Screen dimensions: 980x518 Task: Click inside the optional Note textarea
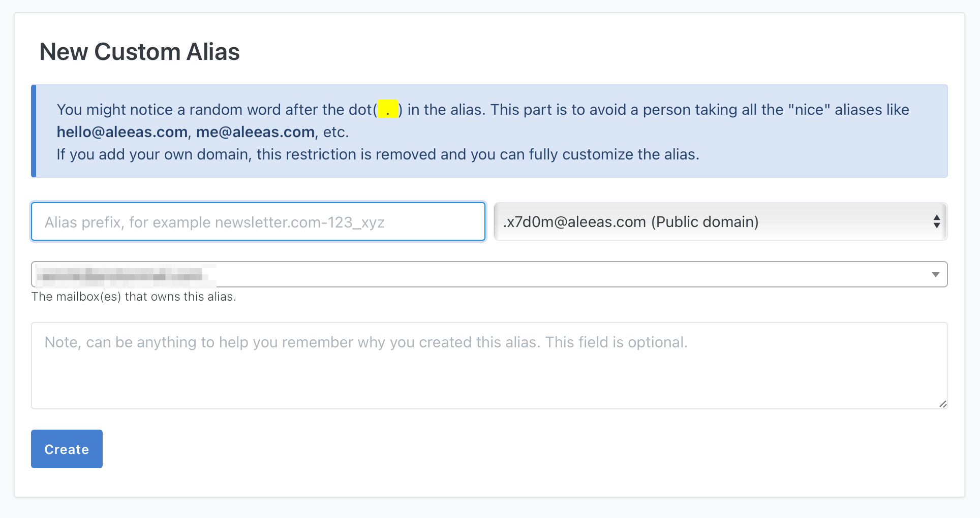coord(489,366)
